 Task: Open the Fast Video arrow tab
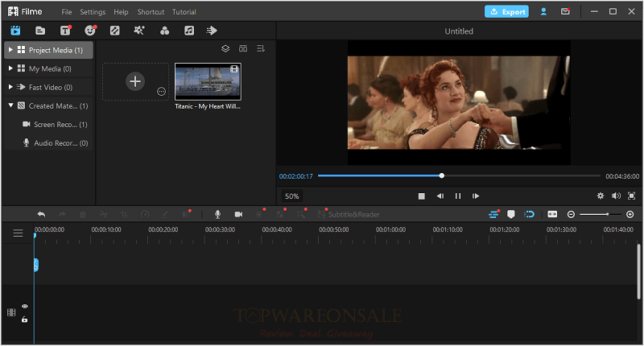click(212, 31)
